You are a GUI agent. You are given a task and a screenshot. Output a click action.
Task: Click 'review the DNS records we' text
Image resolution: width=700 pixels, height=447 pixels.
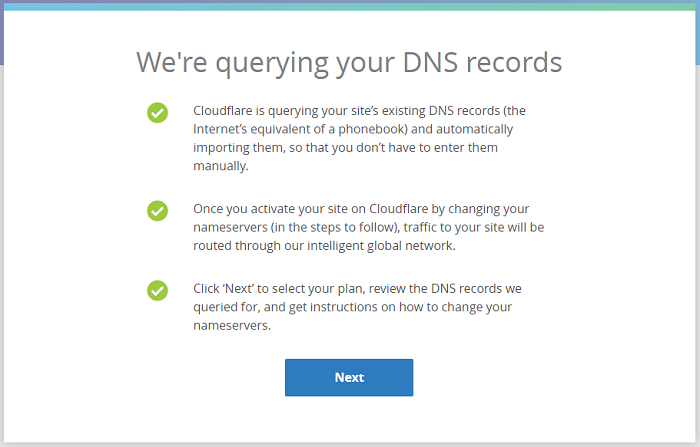445,289
